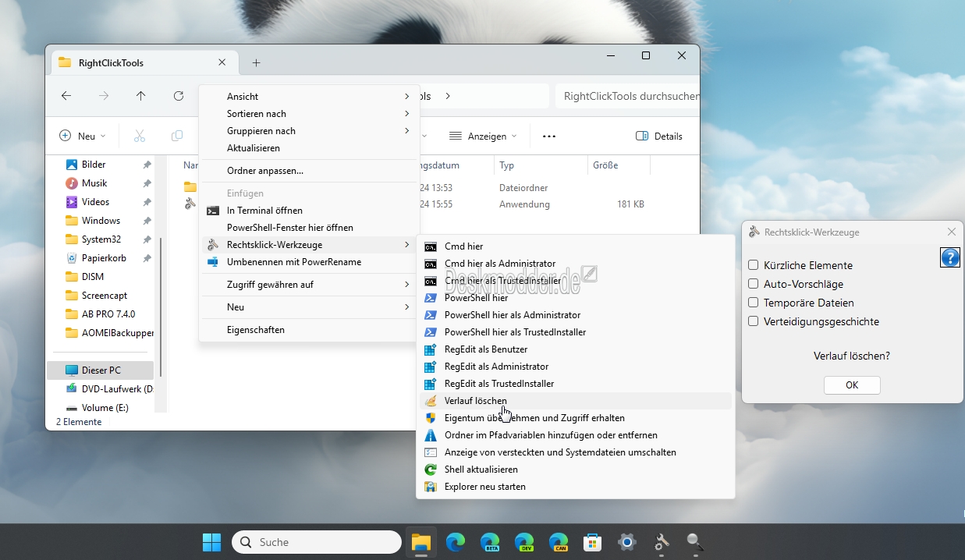Check the Temporäre Dateien checkbox
Viewport: 965px width, 560px height.
(754, 303)
